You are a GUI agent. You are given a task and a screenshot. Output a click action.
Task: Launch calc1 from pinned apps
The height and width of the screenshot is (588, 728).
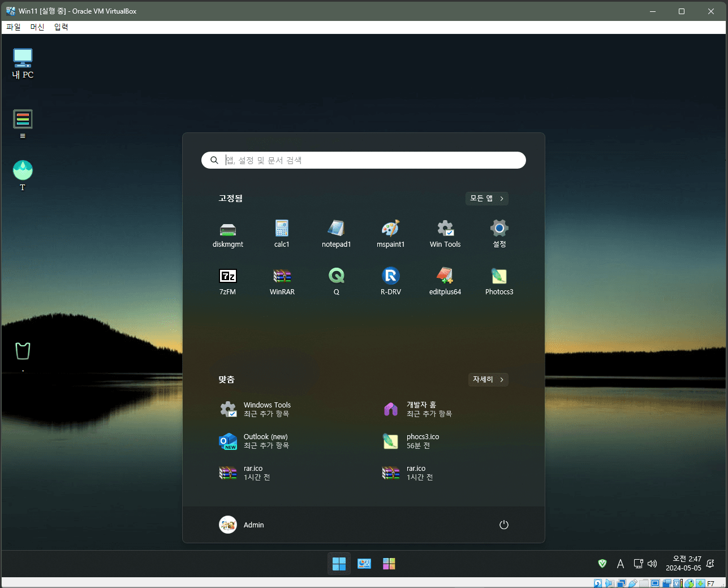(x=282, y=234)
